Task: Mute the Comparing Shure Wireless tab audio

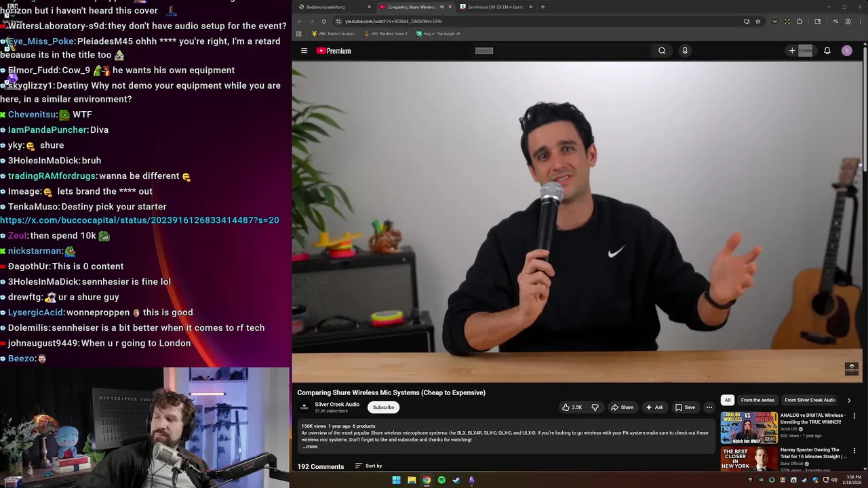Action: (441, 7)
